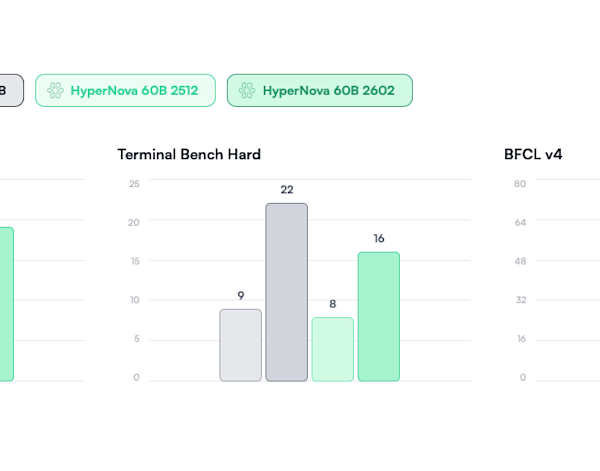Click the value label 16 above the bar
600x471 pixels.
378,238
